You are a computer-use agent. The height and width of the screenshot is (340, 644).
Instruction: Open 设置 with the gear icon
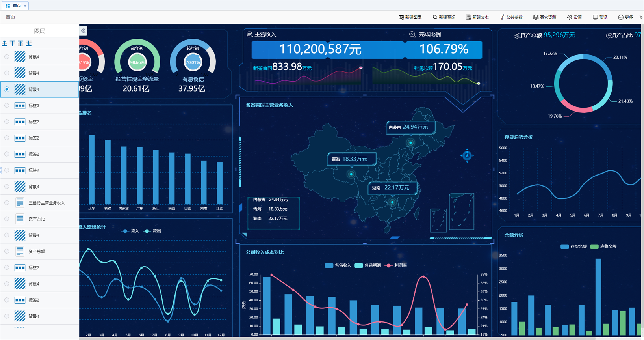pyautogui.click(x=574, y=17)
